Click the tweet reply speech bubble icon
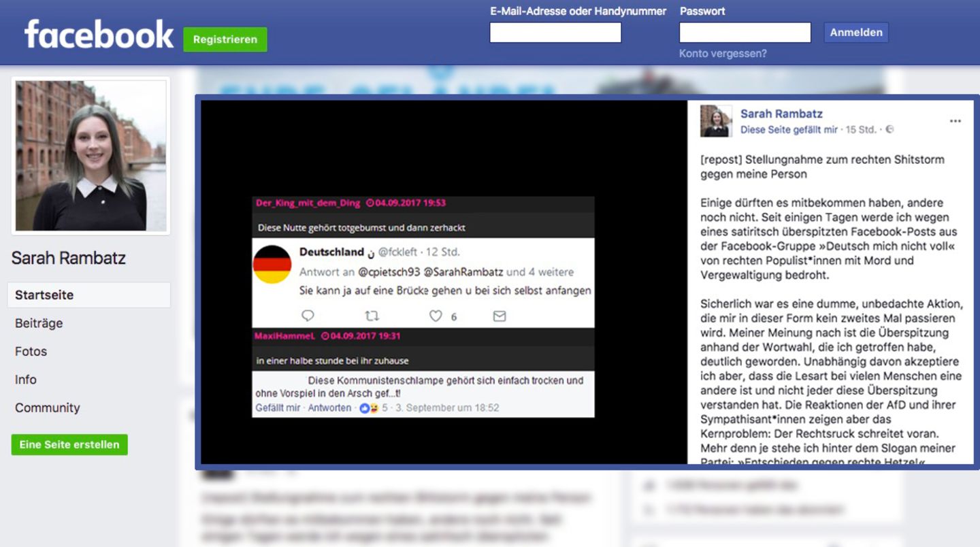 [x=308, y=316]
